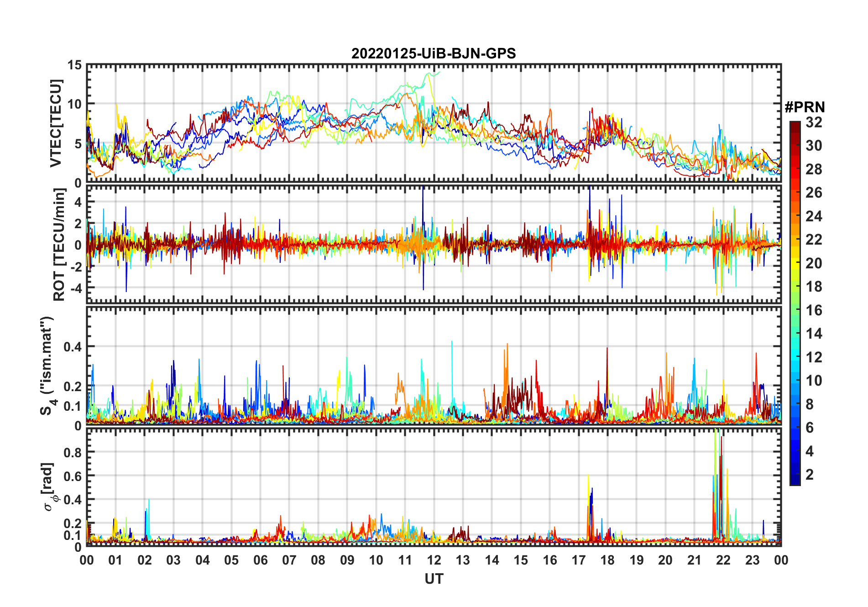Select colorbar tick label "8"
868x607 pixels.
[810, 404]
